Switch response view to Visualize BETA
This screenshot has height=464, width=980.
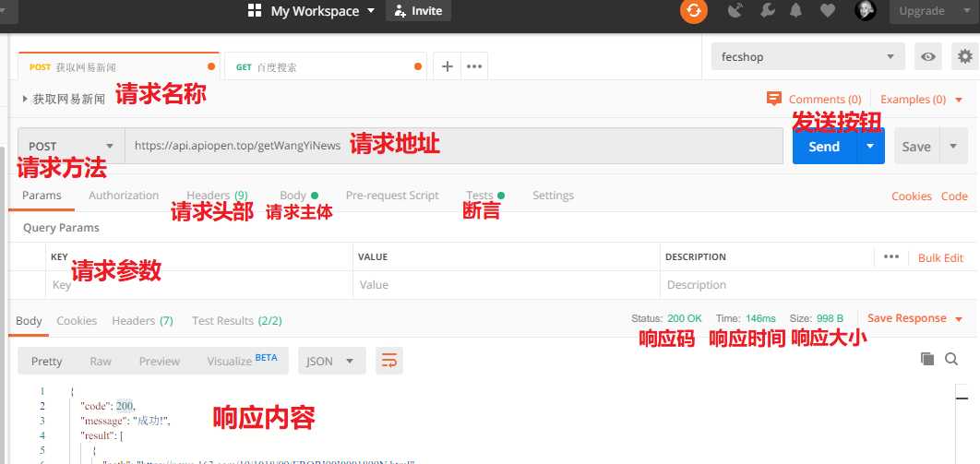coord(242,361)
